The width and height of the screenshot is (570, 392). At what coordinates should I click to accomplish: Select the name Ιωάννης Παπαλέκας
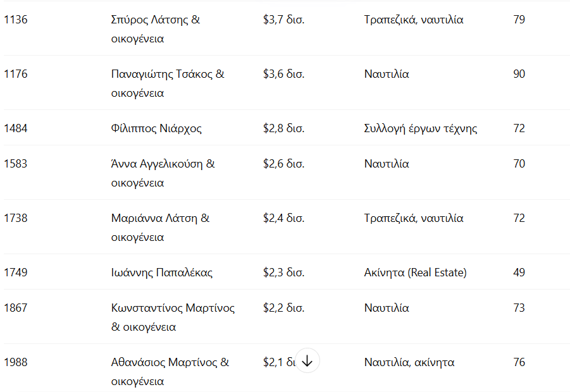pos(162,273)
